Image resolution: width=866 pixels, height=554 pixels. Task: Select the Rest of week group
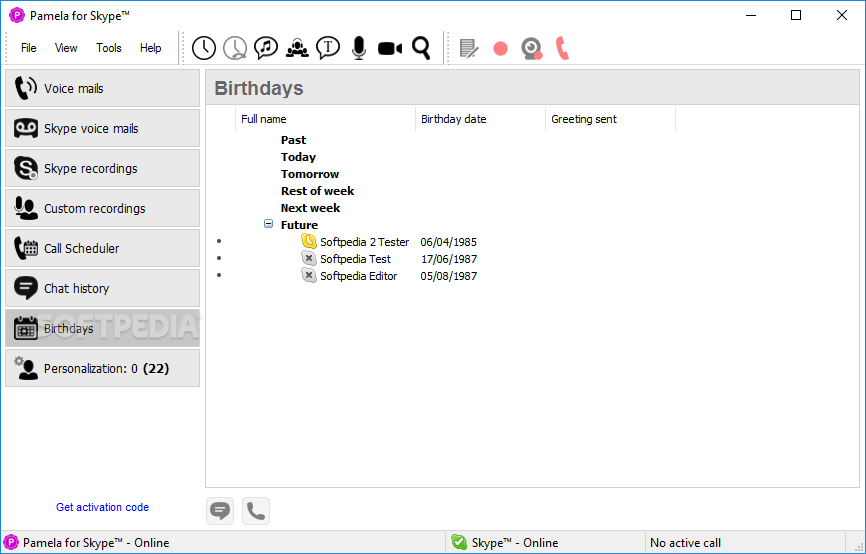pyautogui.click(x=318, y=191)
